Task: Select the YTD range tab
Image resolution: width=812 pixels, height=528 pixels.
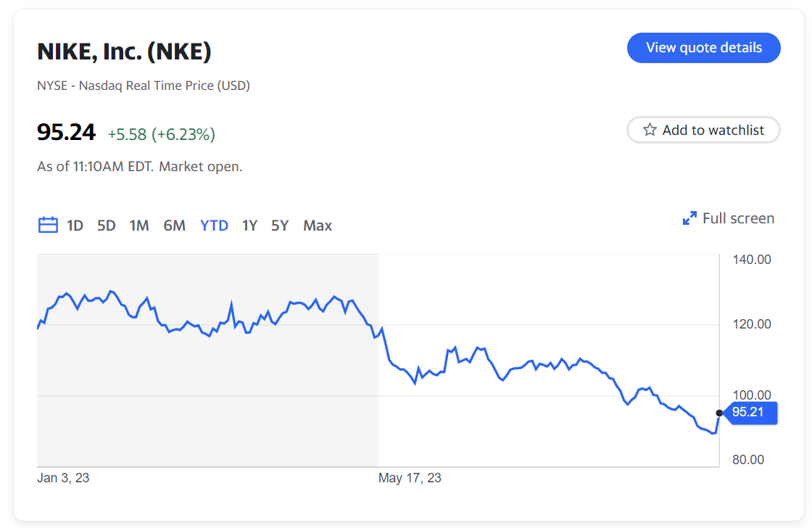Action: point(214,226)
